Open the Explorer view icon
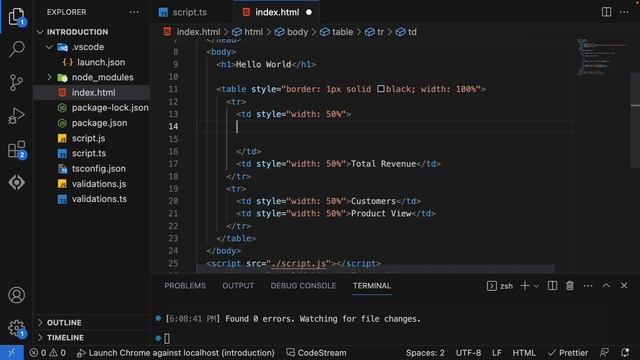The height and width of the screenshot is (360, 640). pos(16,16)
